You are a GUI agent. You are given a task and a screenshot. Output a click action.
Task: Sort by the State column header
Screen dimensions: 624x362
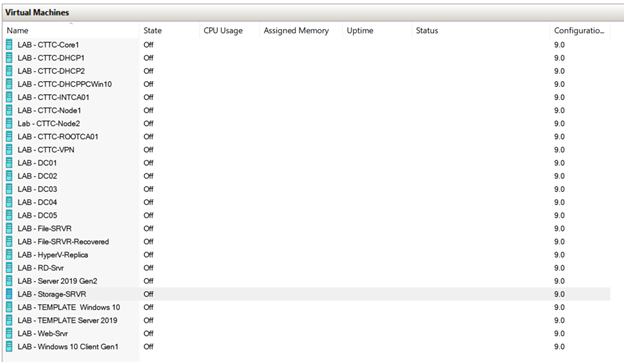[169, 31]
